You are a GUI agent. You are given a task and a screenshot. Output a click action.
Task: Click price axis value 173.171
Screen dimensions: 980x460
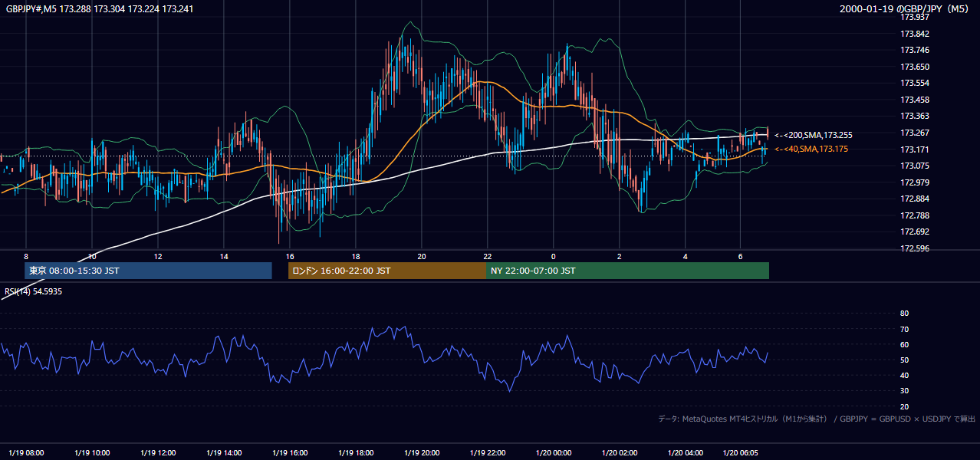[x=914, y=149]
